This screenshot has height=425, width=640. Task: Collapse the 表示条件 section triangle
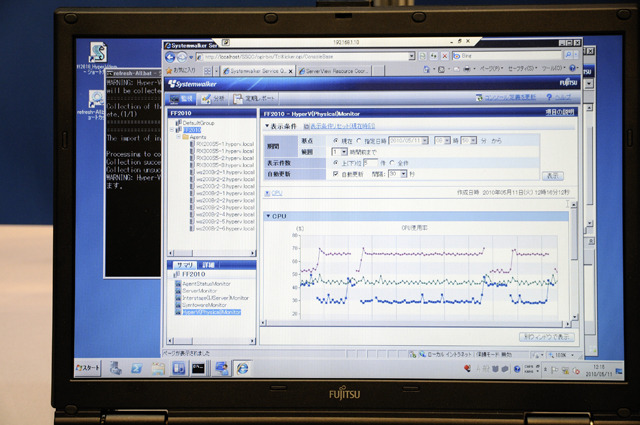point(267,126)
